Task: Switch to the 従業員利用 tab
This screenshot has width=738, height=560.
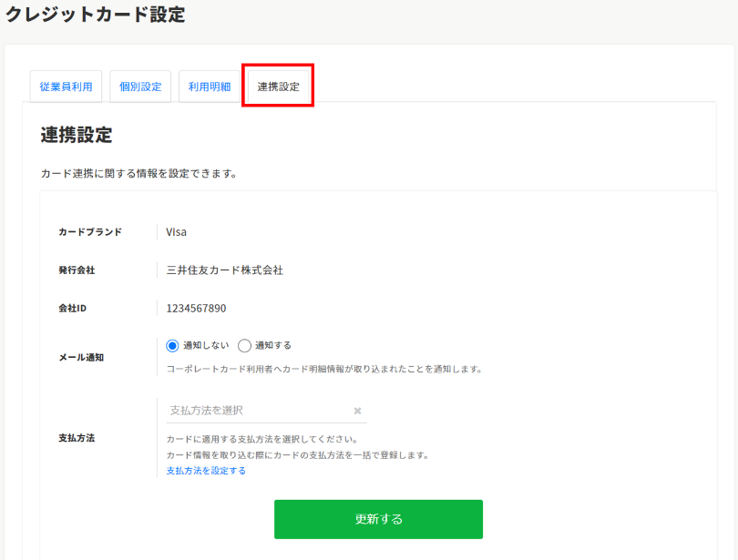Action: tap(66, 87)
